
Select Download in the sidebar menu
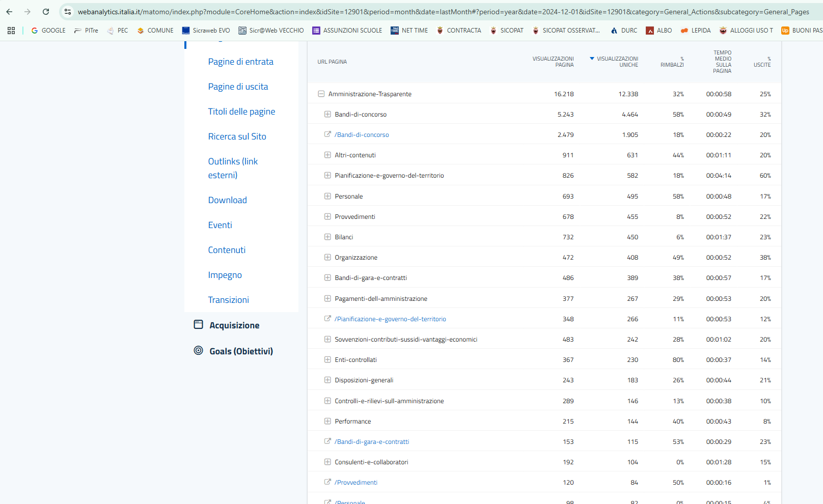click(x=227, y=200)
